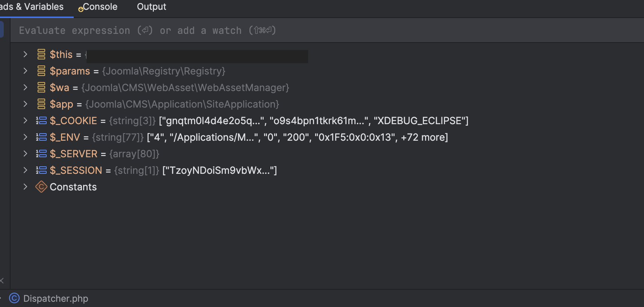The image size is (644, 307).
Task: Expand the $_ENV array node
Action: [25, 137]
